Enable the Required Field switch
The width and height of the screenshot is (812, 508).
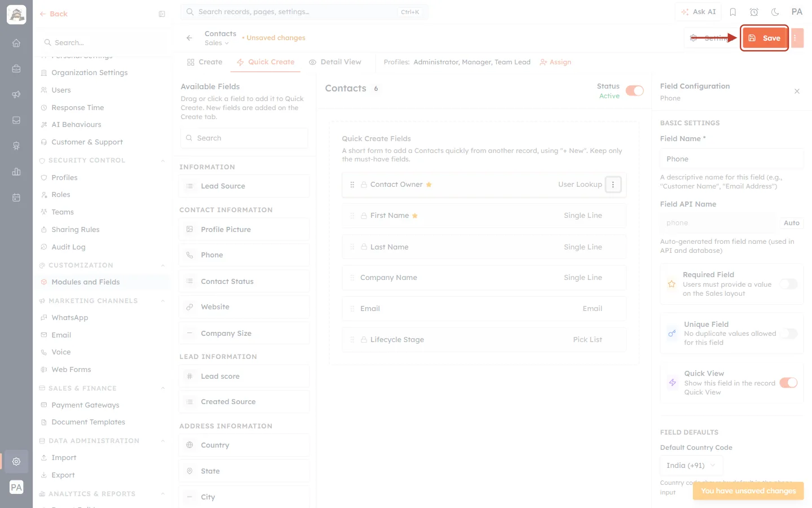click(x=788, y=284)
